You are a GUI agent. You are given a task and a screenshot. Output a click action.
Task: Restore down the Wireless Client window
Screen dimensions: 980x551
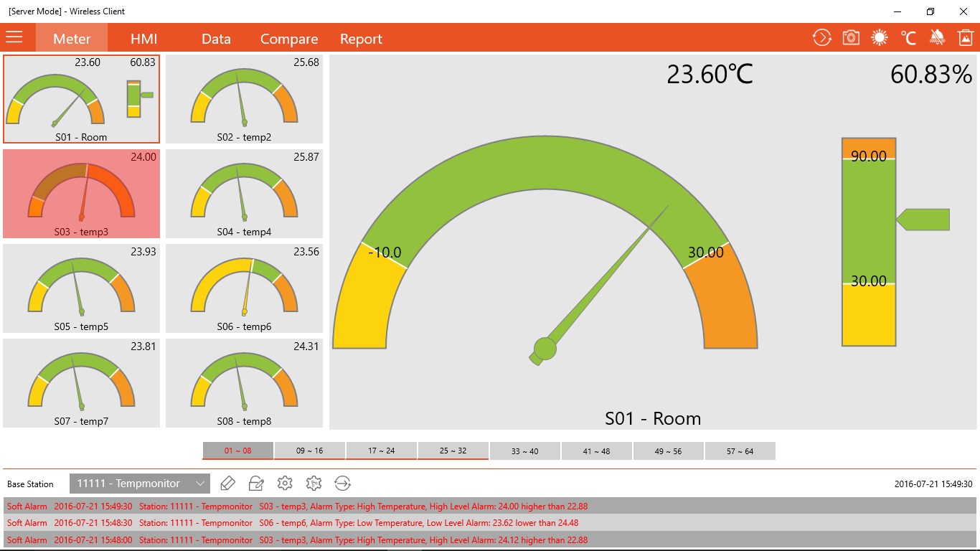(930, 11)
